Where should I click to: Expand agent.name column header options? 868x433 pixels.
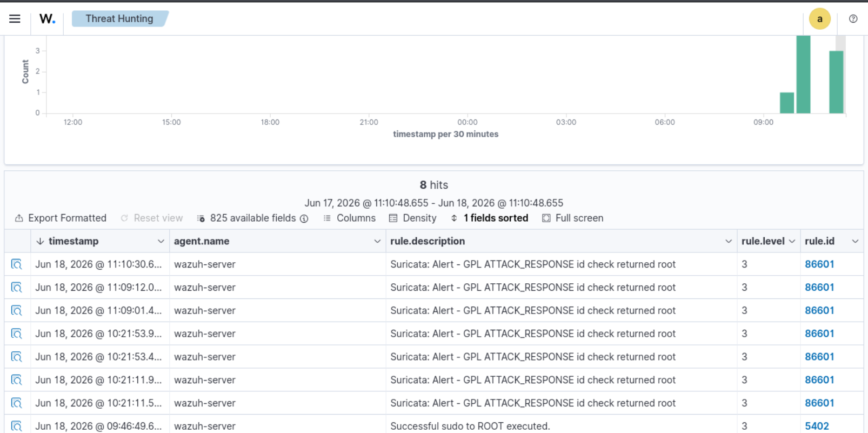[x=377, y=241]
